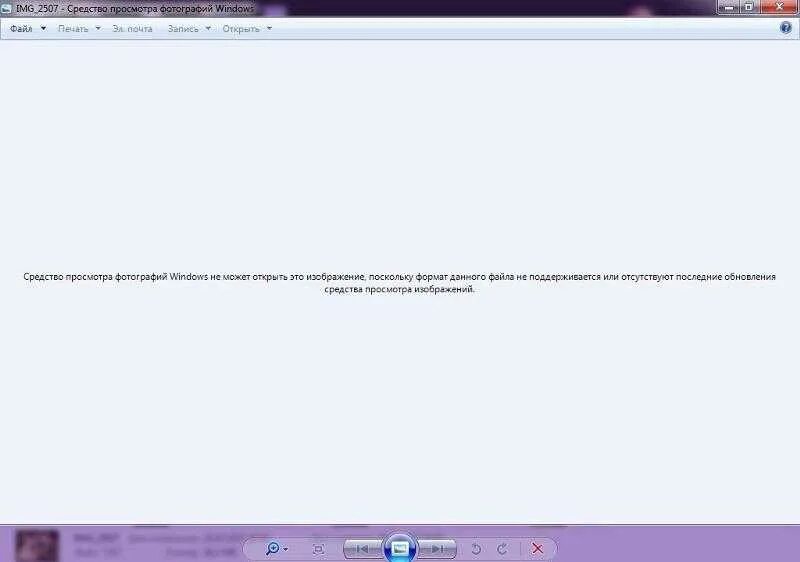The width and height of the screenshot is (800, 562).
Task: Maximize the photo viewer window
Action: pos(749,7)
